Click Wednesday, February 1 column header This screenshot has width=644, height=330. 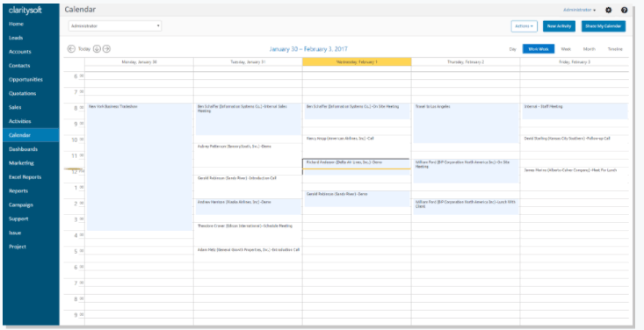point(357,61)
